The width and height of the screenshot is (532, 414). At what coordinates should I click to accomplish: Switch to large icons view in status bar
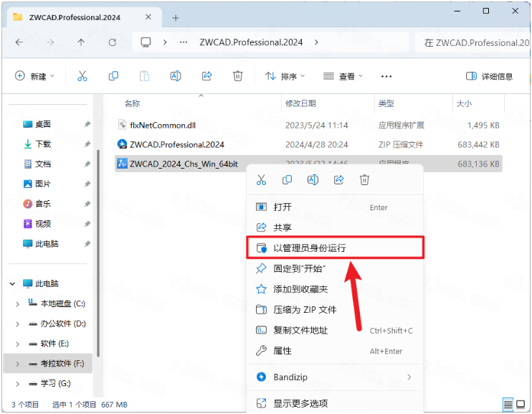click(x=522, y=404)
